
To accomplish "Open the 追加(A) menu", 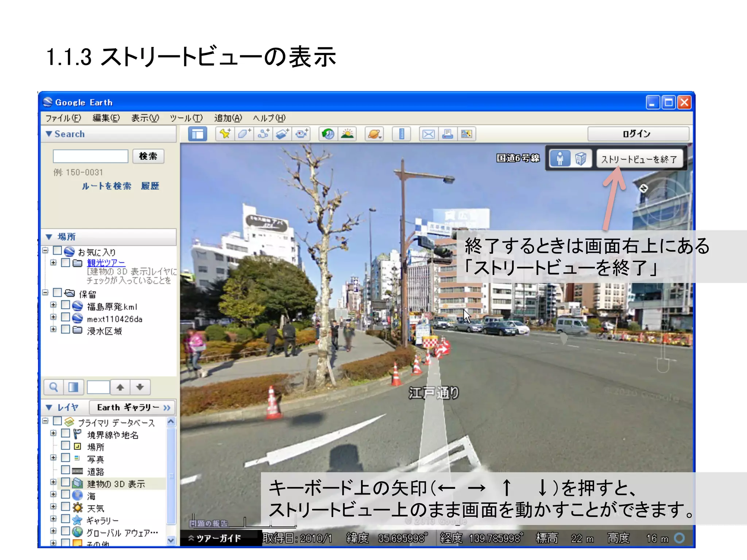I will pos(228,118).
